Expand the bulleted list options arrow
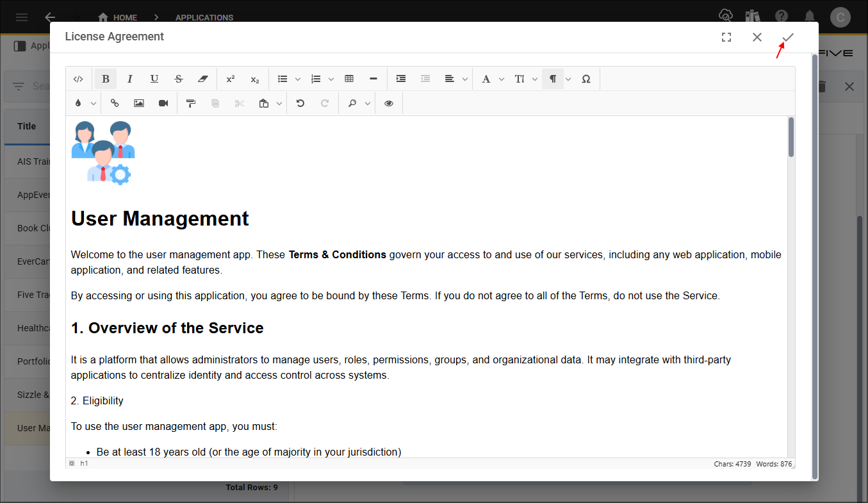Image resolution: width=868 pixels, height=503 pixels. pyautogui.click(x=298, y=79)
